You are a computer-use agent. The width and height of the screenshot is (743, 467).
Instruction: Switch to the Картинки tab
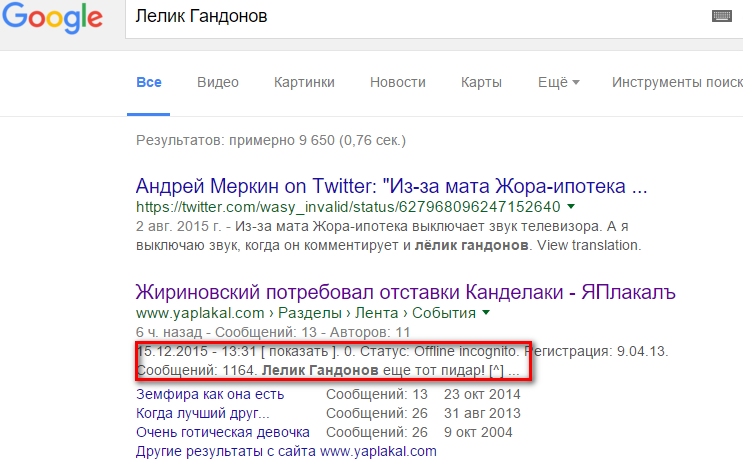304,82
